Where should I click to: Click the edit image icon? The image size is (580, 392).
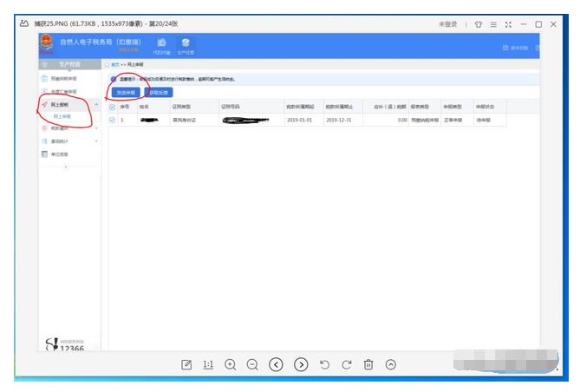[186, 364]
